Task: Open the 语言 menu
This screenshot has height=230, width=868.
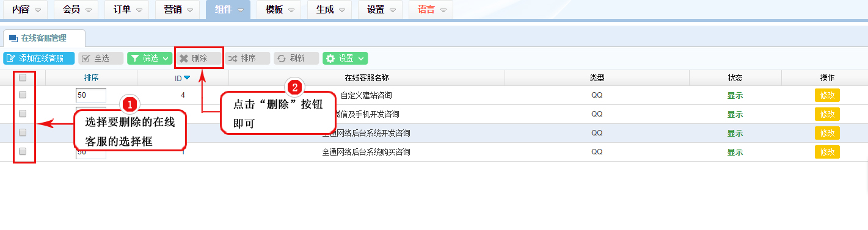Action: (x=431, y=10)
